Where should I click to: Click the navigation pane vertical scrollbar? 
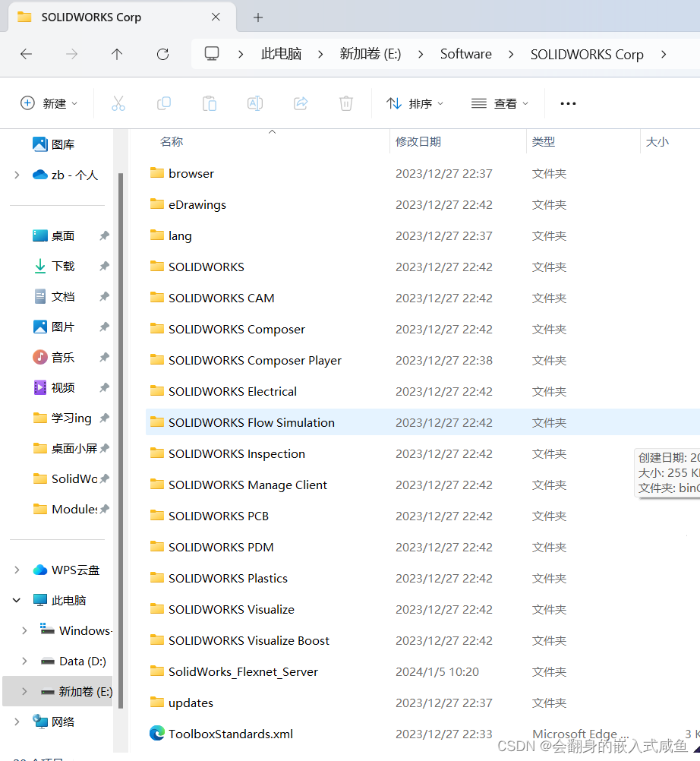121,440
